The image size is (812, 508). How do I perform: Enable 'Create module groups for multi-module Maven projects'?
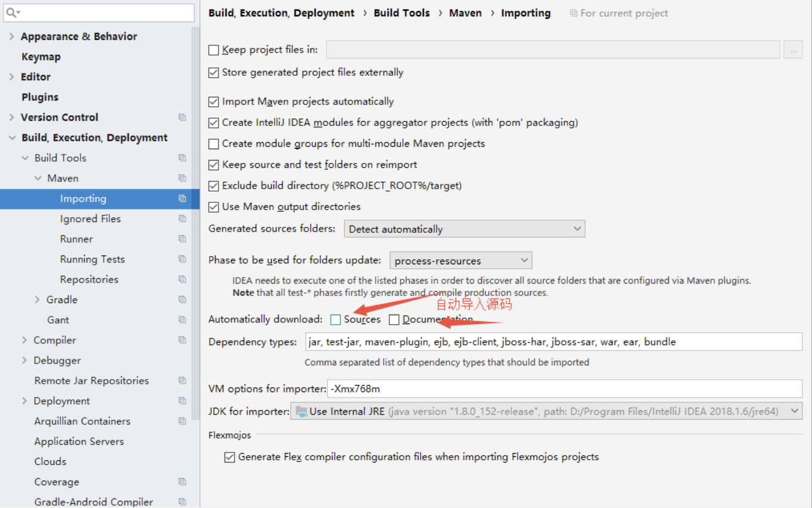click(x=214, y=144)
